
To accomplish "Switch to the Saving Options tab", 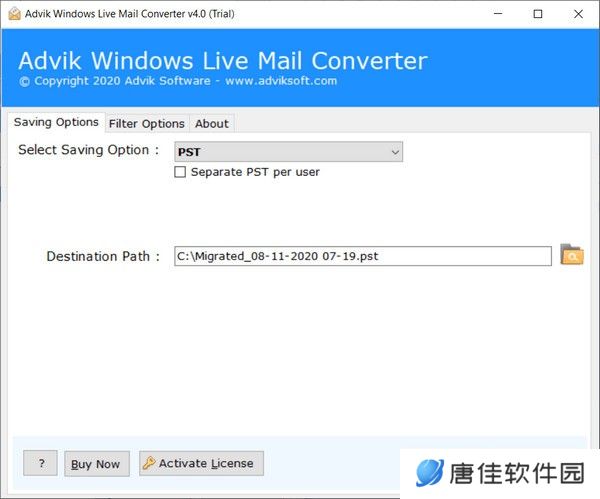I will pyautogui.click(x=56, y=122).
